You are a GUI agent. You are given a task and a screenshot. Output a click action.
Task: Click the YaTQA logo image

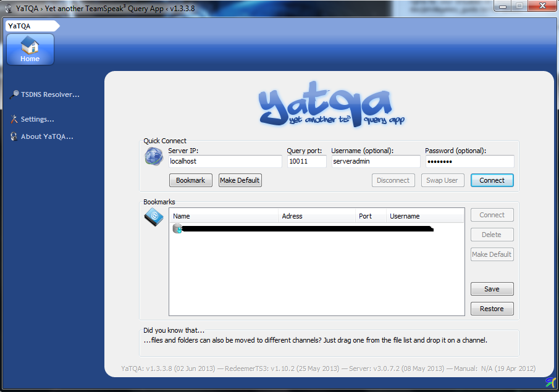coord(331,104)
